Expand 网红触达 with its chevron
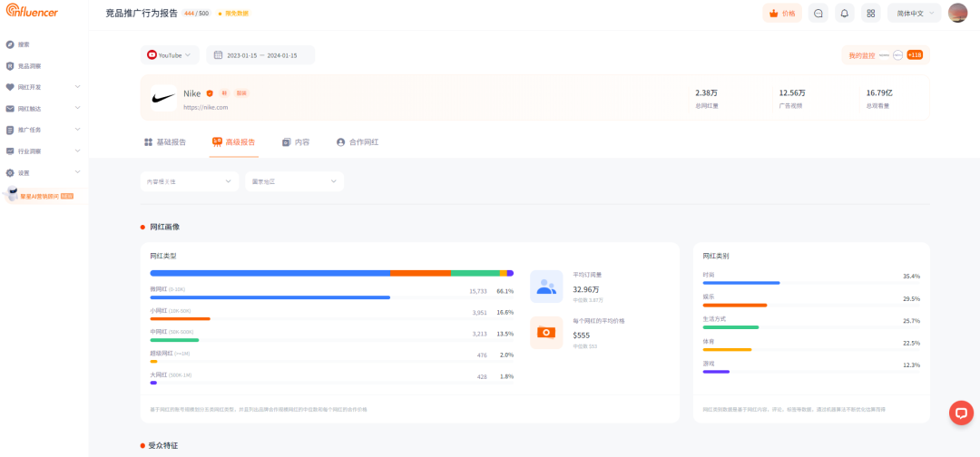 point(77,108)
